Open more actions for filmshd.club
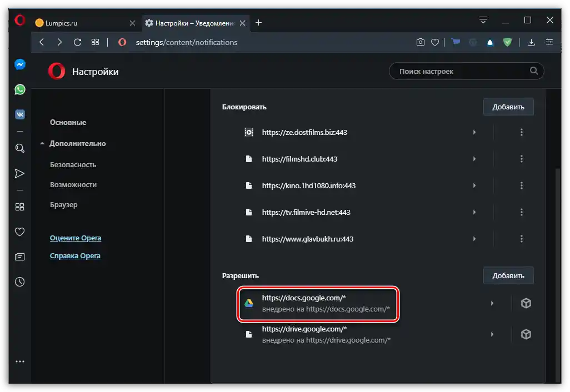This screenshot has height=392, width=570. [x=521, y=159]
